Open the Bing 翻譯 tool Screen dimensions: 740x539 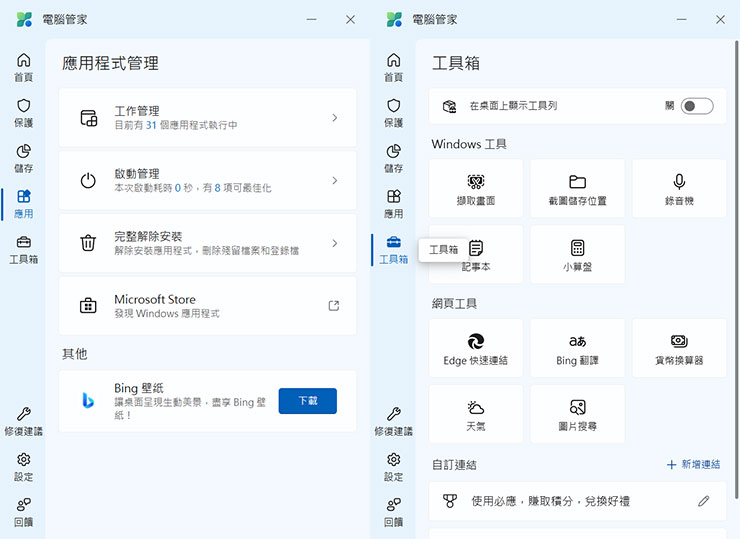pyautogui.click(x=577, y=348)
